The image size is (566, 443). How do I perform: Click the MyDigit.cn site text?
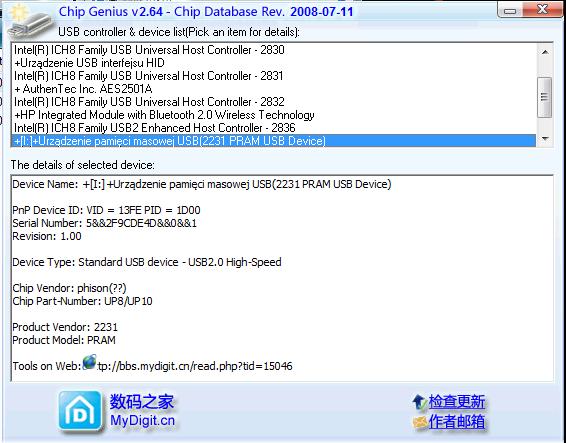coord(142,420)
